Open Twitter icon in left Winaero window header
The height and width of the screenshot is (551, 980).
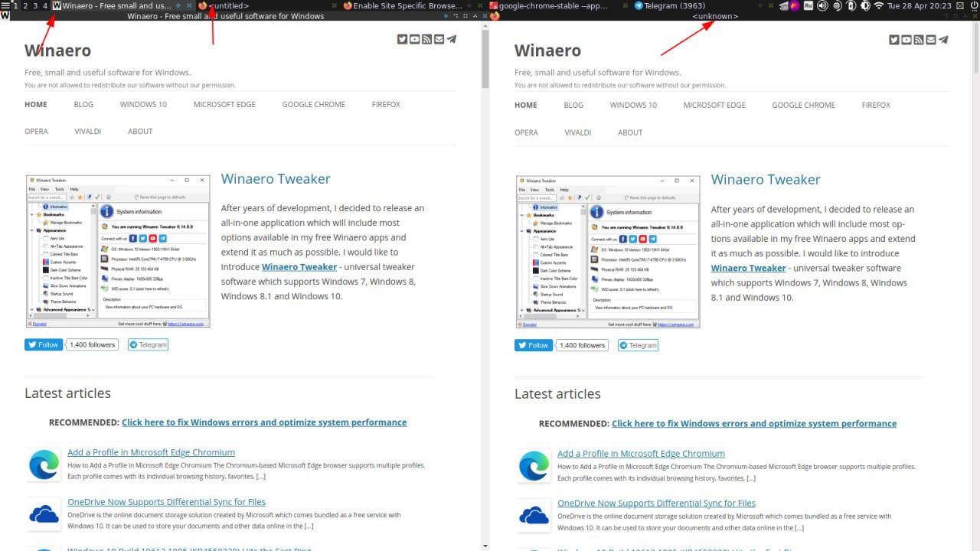click(402, 39)
